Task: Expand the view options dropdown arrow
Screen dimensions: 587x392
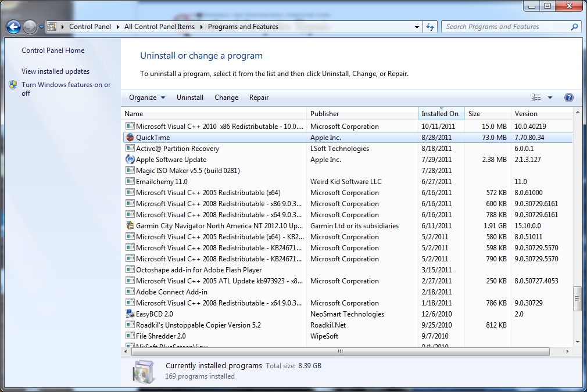Action: click(x=550, y=98)
